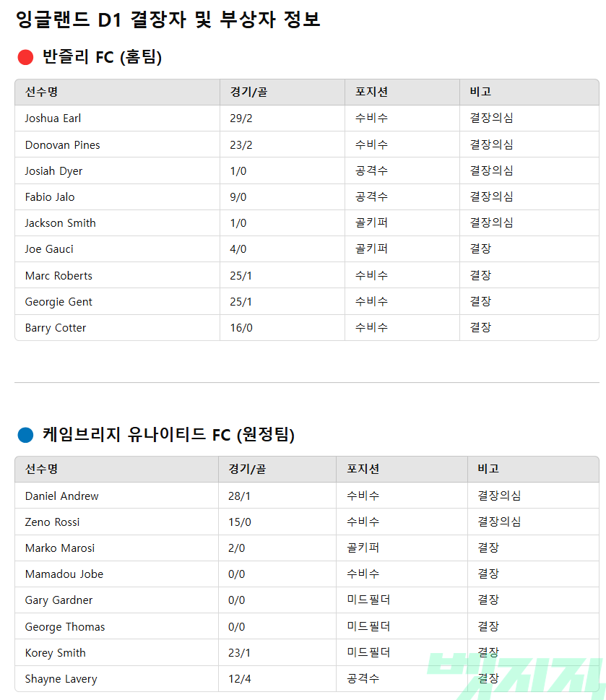Click the 반즐리 FC (홈팀) heading

pyautogui.click(x=102, y=58)
